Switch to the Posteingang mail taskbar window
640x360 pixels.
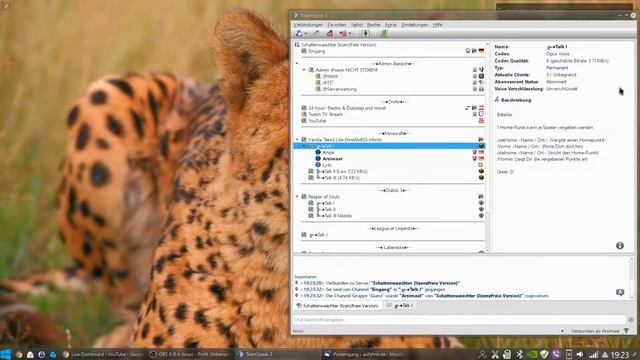click(363, 355)
